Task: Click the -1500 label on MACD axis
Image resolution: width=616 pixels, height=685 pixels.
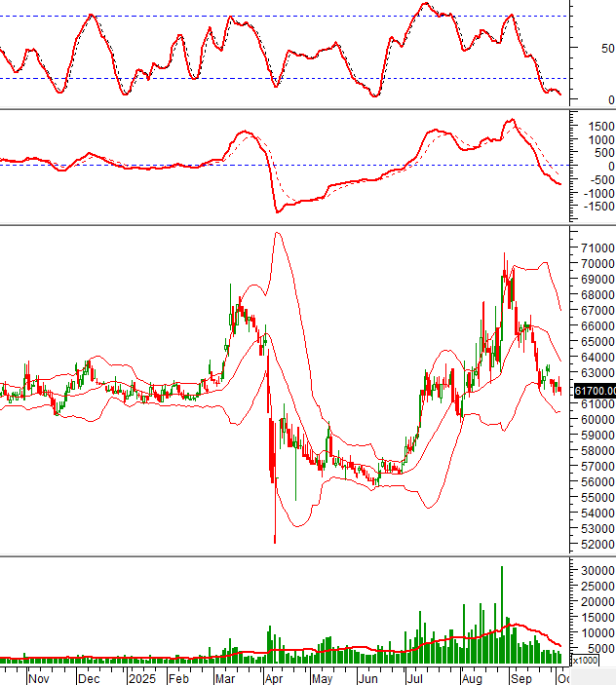Action: 594,207
